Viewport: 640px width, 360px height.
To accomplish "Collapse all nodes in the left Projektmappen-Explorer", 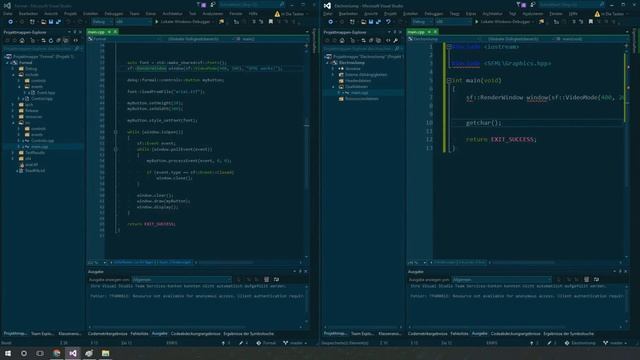I will click(58, 40).
